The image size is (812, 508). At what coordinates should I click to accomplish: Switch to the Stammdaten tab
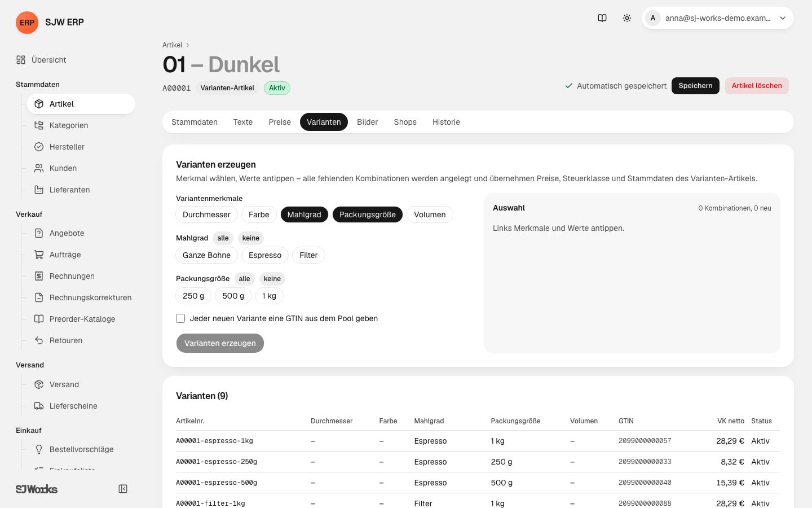pyautogui.click(x=195, y=122)
